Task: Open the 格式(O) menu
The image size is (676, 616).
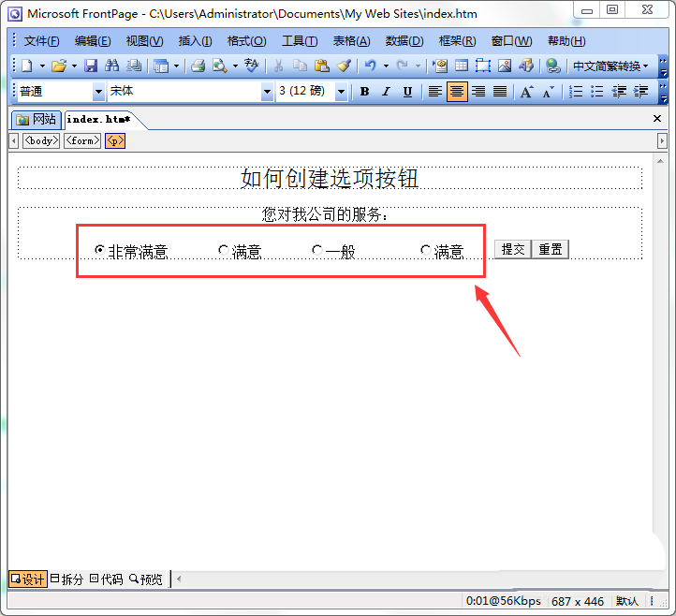Action: click(x=246, y=41)
